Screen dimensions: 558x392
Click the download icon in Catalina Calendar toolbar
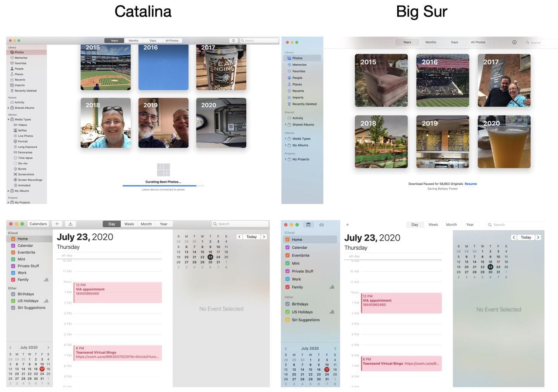coord(70,224)
